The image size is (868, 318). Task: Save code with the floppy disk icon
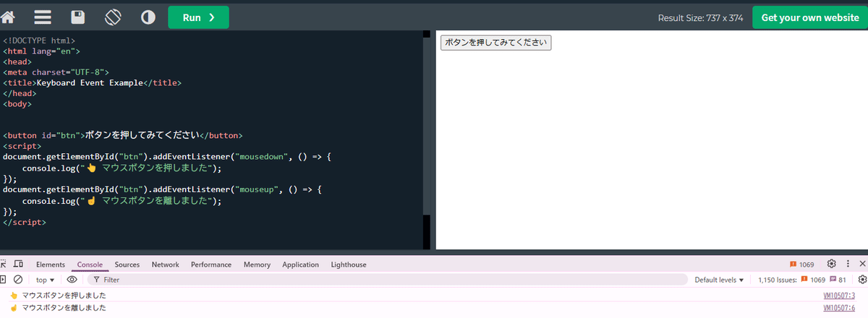click(x=77, y=17)
